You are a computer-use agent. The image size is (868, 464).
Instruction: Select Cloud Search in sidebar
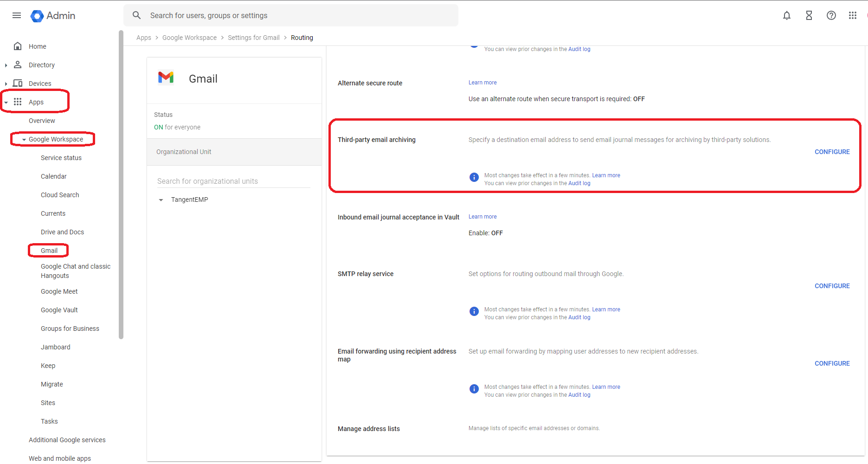tap(60, 195)
